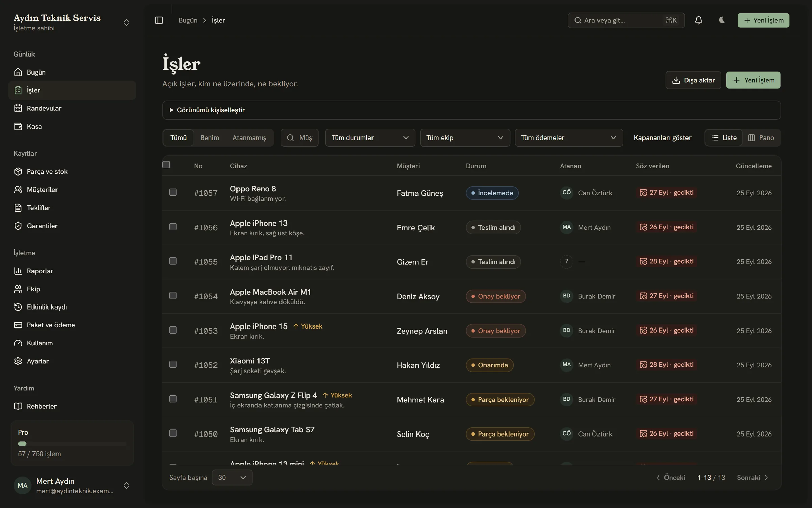This screenshot has height=508, width=812.
Task: Change rows per page from 30
Action: pos(232,478)
